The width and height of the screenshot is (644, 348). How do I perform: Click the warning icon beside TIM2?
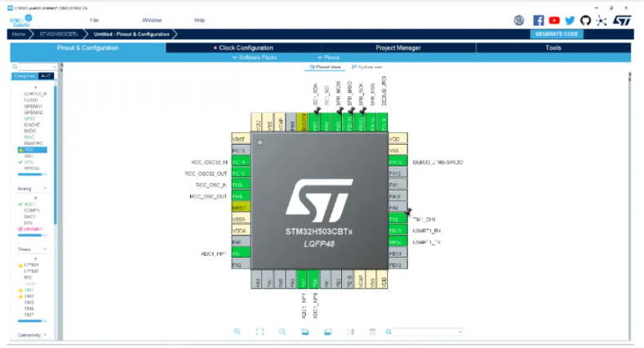pyautogui.click(x=20, y=297)
